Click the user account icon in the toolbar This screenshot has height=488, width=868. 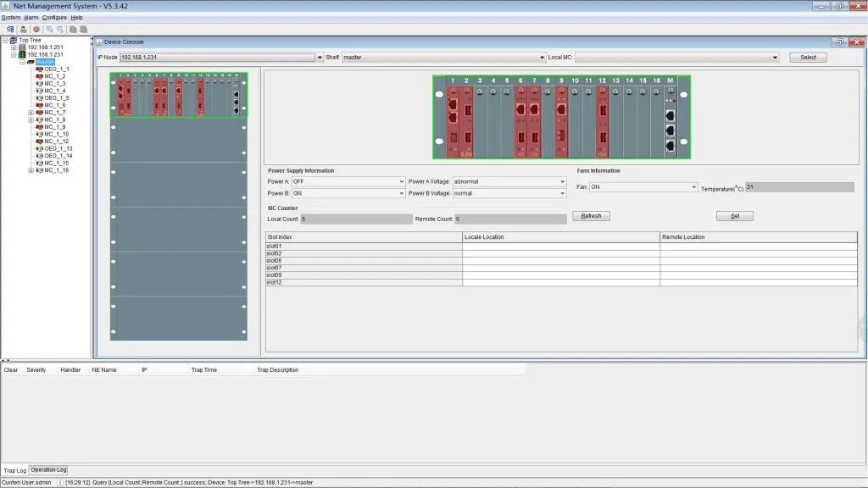tap(23, 29)
